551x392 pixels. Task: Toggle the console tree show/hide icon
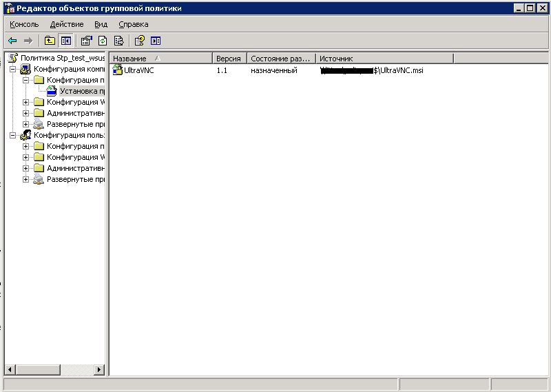click(x=65, y=41)
